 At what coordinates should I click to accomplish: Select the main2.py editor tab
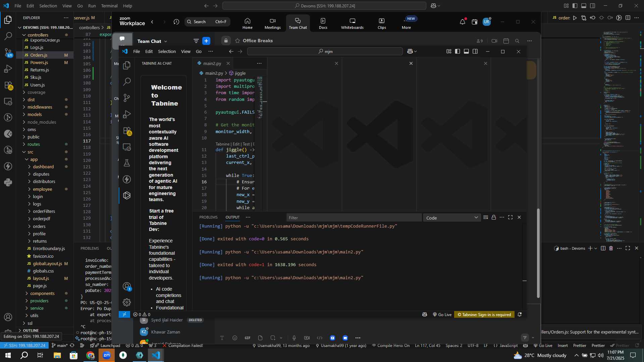pyautogui.click(x=212, y=63)
